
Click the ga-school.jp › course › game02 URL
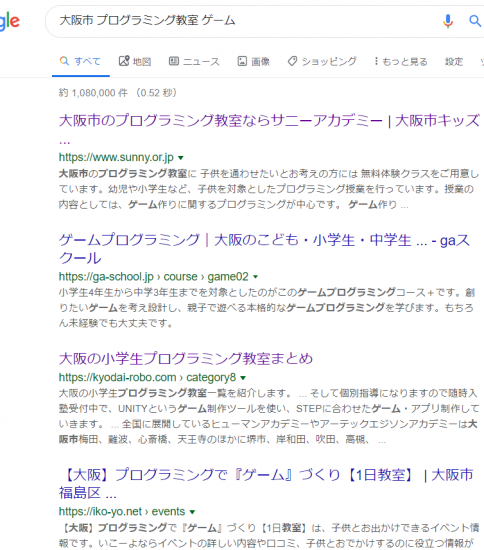(x=154, y=276)
